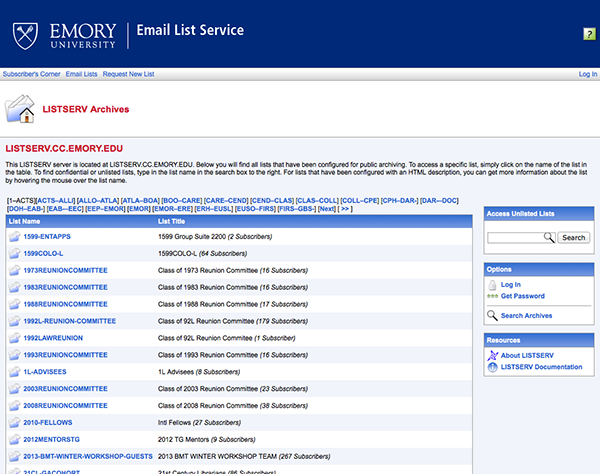Click the green dots Get Password icon
The height and width of the screenshot is (474, 600).
click(491, 296)
